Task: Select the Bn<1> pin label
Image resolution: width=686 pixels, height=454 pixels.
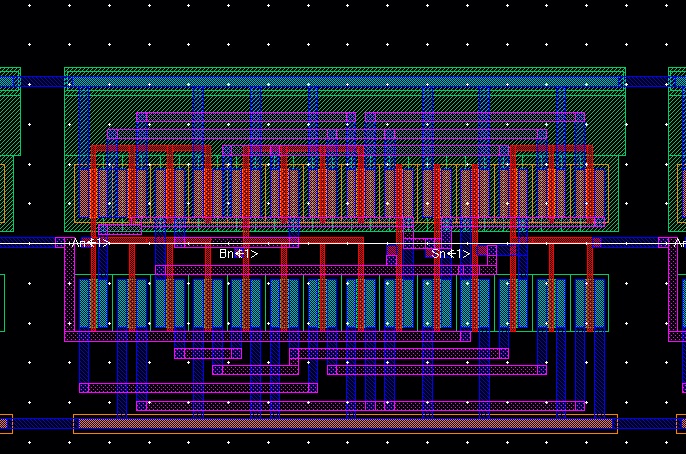Action: [x=238, y=254]
